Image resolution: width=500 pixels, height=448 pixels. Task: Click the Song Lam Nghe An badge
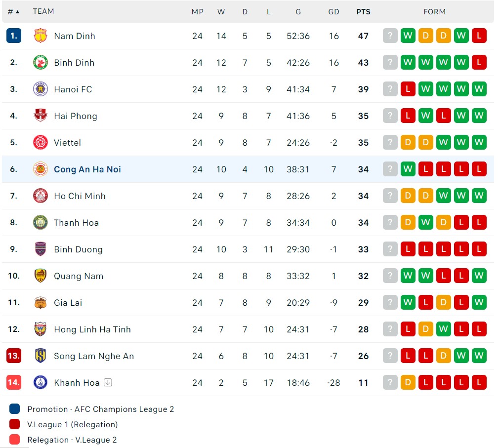[41, 356]
